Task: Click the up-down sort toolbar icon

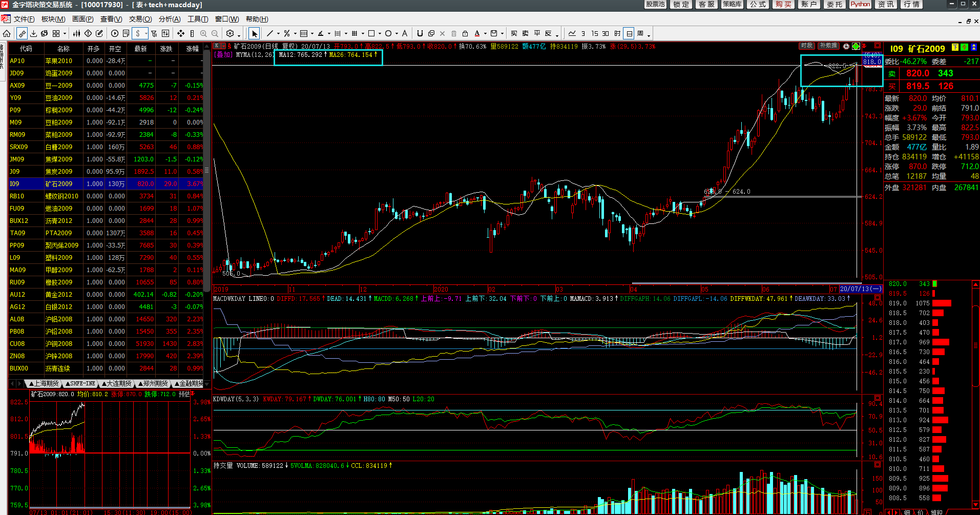Action: click(x=165, y=33)
